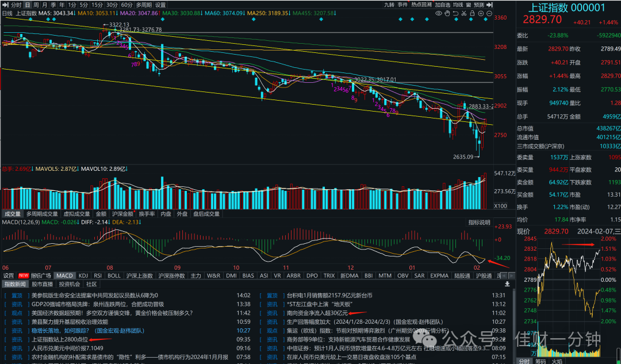Select the BOLL indicator tab
Screen dimensions: 621x364
(x=114, y=275)
